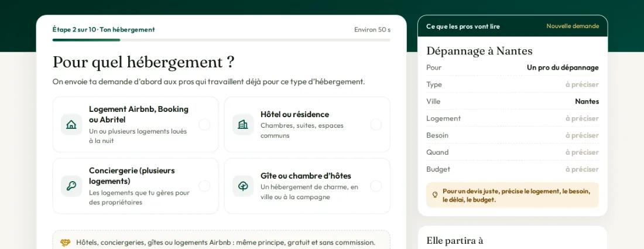Click the Environ 50 s time estimate

[x=372, y=29]
